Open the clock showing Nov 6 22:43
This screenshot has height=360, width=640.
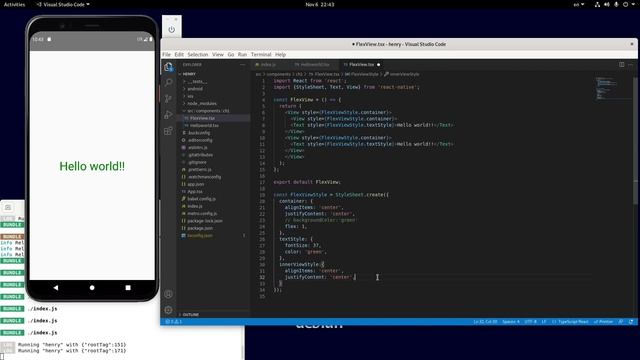320,4
